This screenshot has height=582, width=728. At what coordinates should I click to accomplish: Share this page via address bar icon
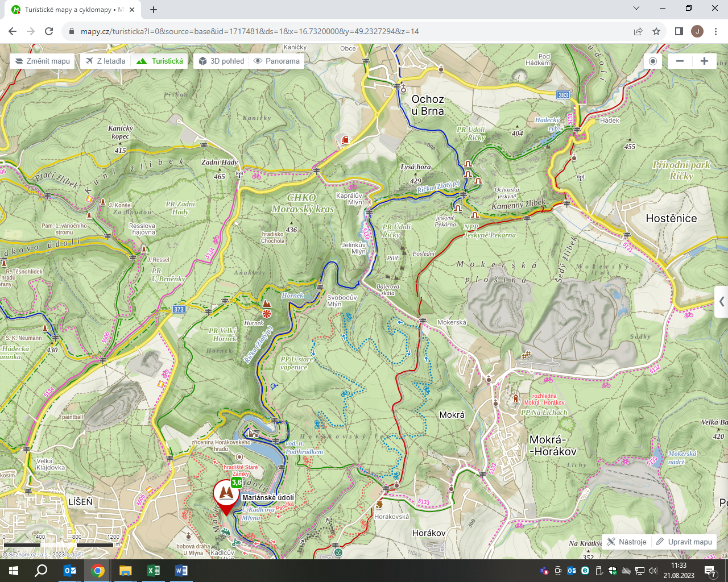638,31
